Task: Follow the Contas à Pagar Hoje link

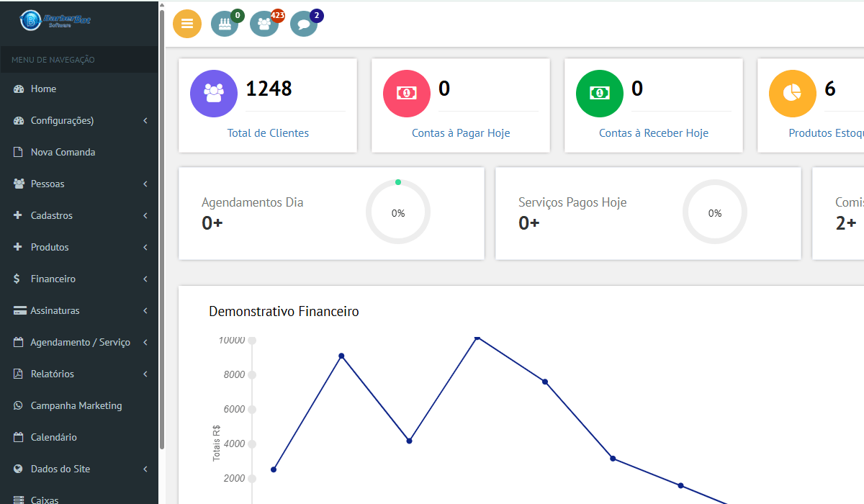Action: tap(461, 133)
